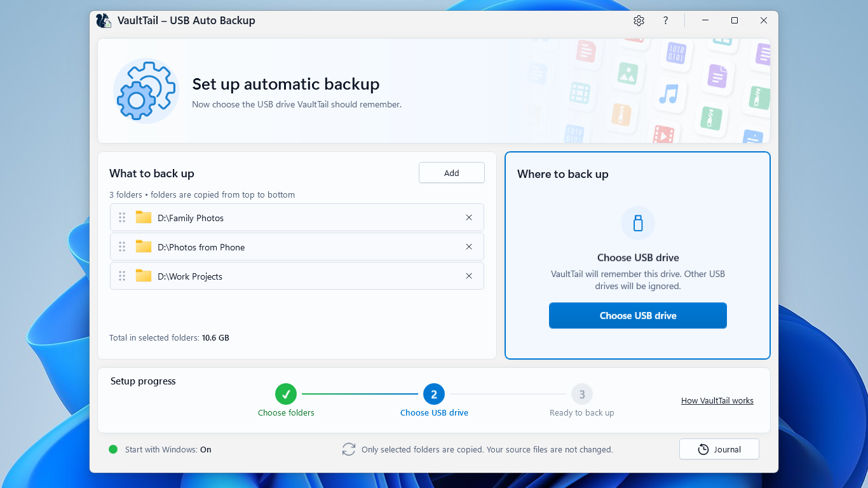The width and height of the screenshot is (868, 488).
Task: Click the blue step 2 circle
Action: [434, 394]
